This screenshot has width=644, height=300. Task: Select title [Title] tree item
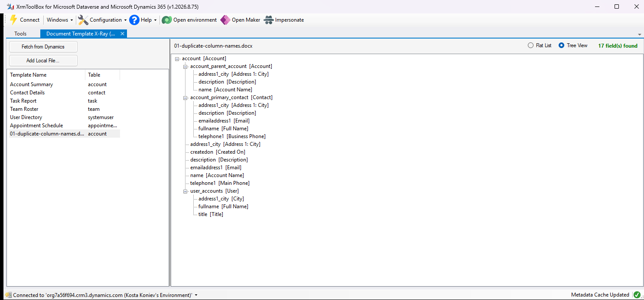click(x=211, y=214)
